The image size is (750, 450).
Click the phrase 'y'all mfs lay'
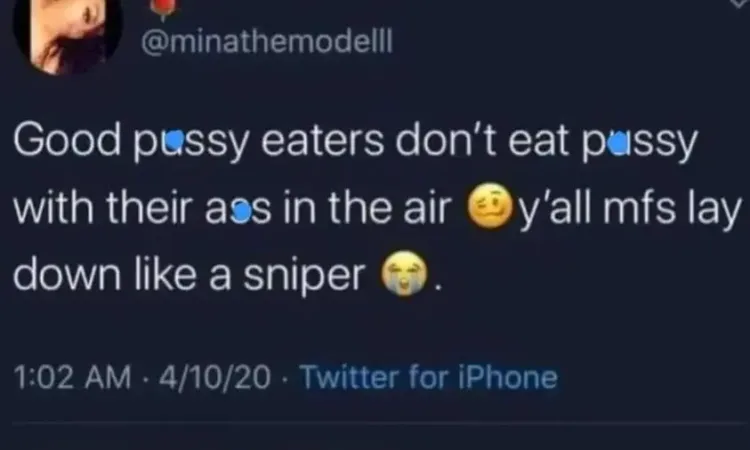coord(630,209)
